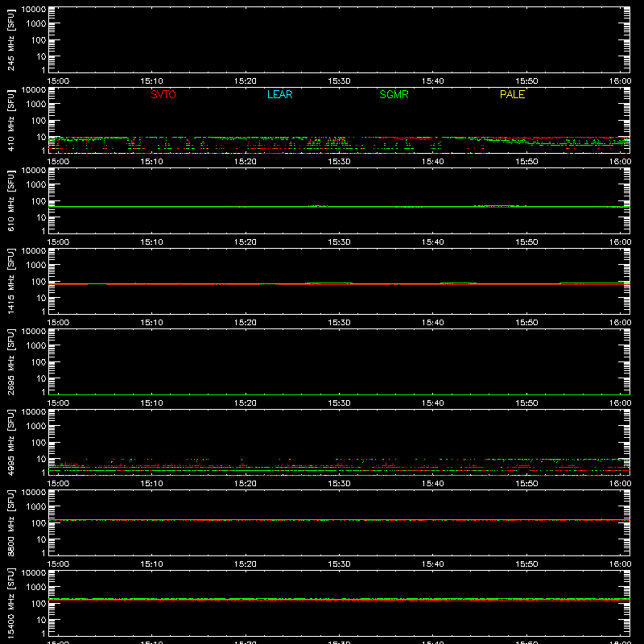The height and width of the screenshot is (644, 644).
Task: Click 15:00 time label below 1415 MHz plot
Action: pyautogui.click(x=58, y=323)
